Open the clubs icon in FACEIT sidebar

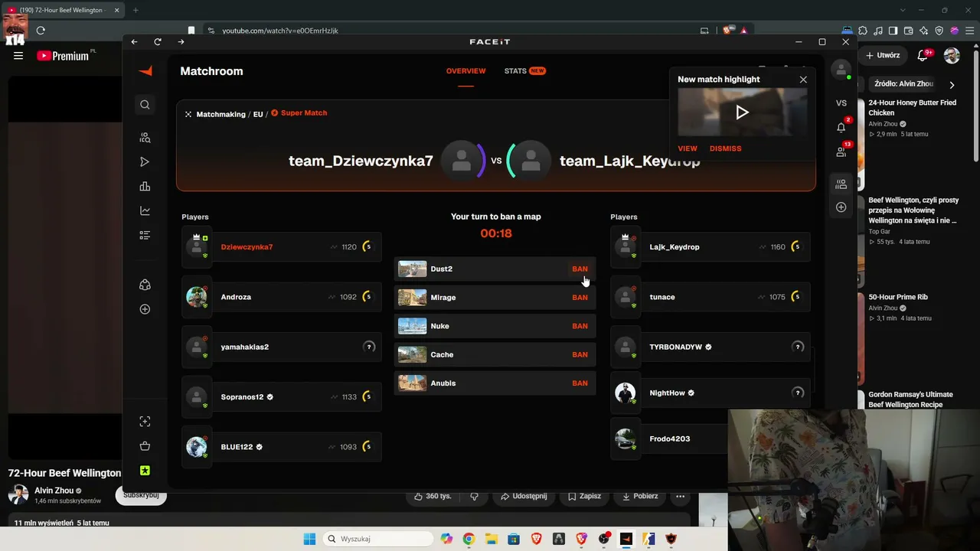pyautogui.click(x=145, y=285)
